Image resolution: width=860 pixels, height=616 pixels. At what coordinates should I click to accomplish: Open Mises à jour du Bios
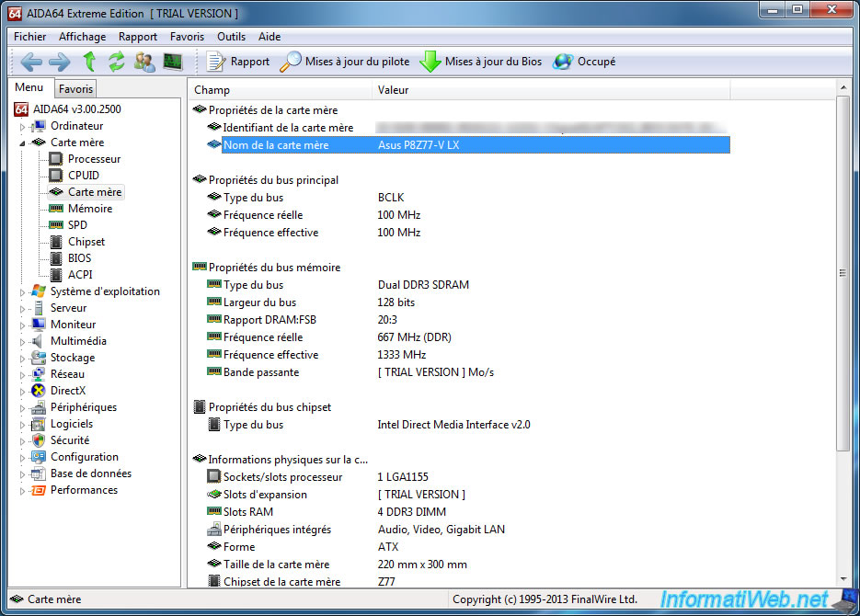pos(480,62)
